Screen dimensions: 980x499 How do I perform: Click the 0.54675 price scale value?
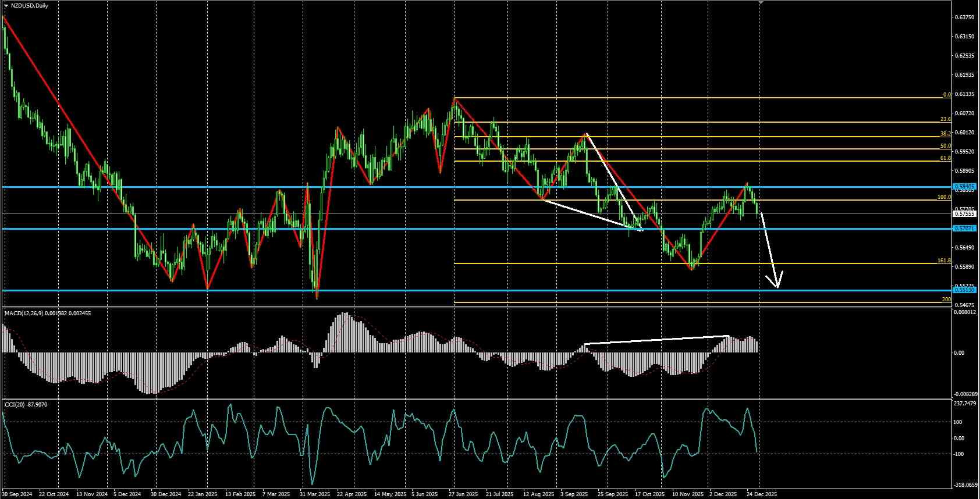[x=964, y=305]
